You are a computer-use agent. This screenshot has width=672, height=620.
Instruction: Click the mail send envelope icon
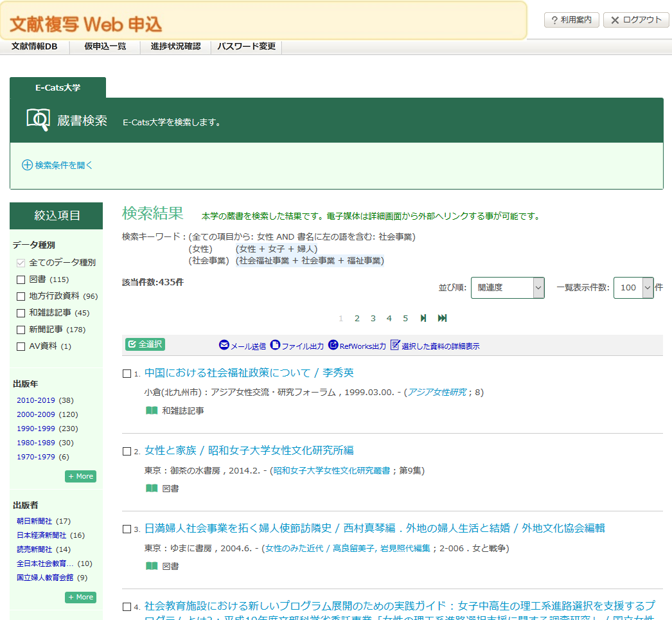click(224, 345)
